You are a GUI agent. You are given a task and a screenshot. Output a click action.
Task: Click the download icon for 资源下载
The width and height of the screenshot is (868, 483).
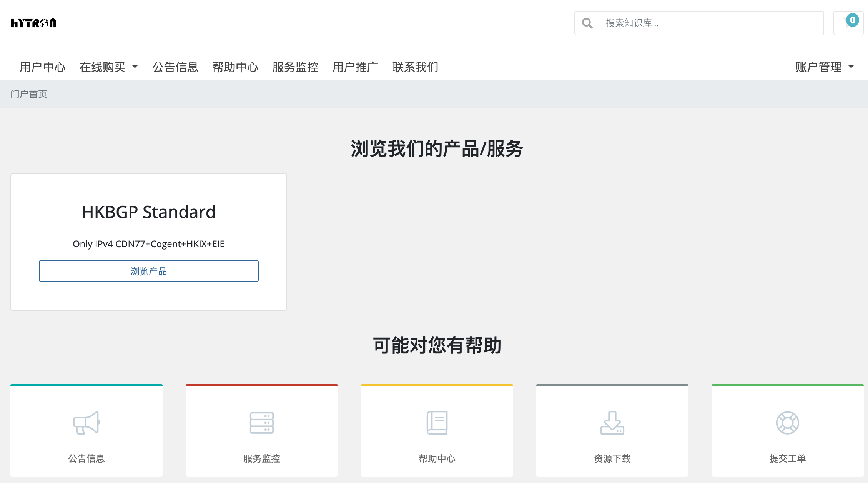[x=612, y=423]
